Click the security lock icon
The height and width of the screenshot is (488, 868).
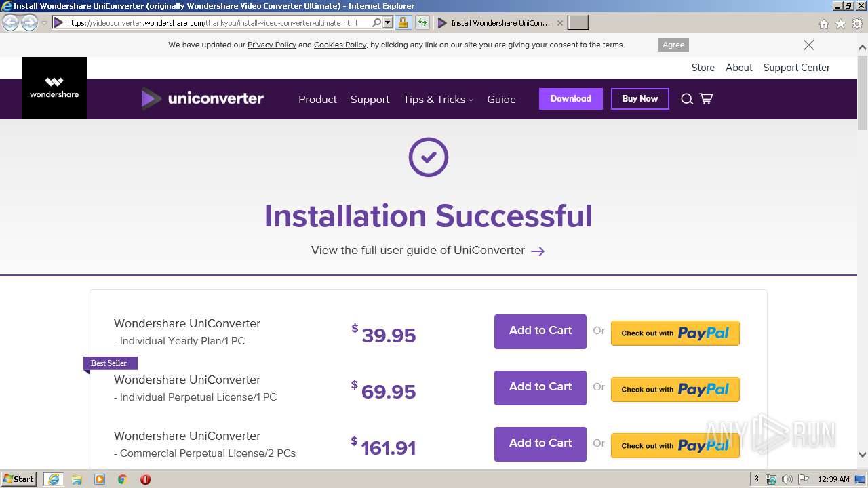tap(403, 23)
